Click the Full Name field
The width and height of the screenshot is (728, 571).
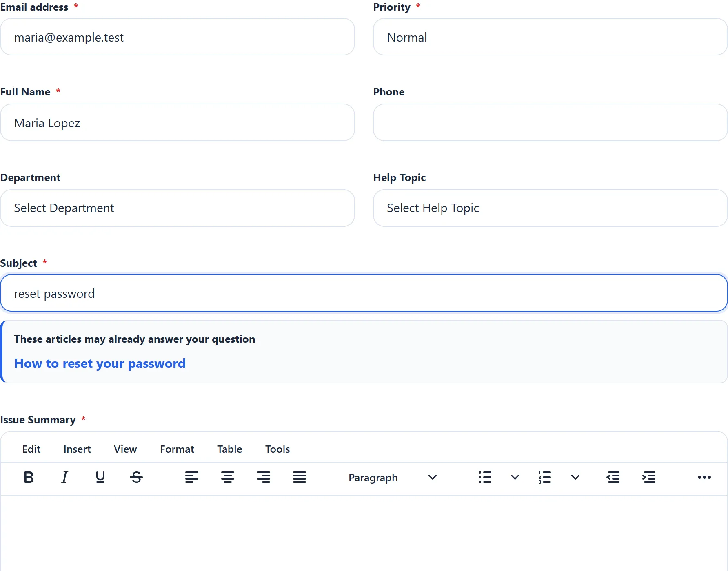tap(178, 122)
